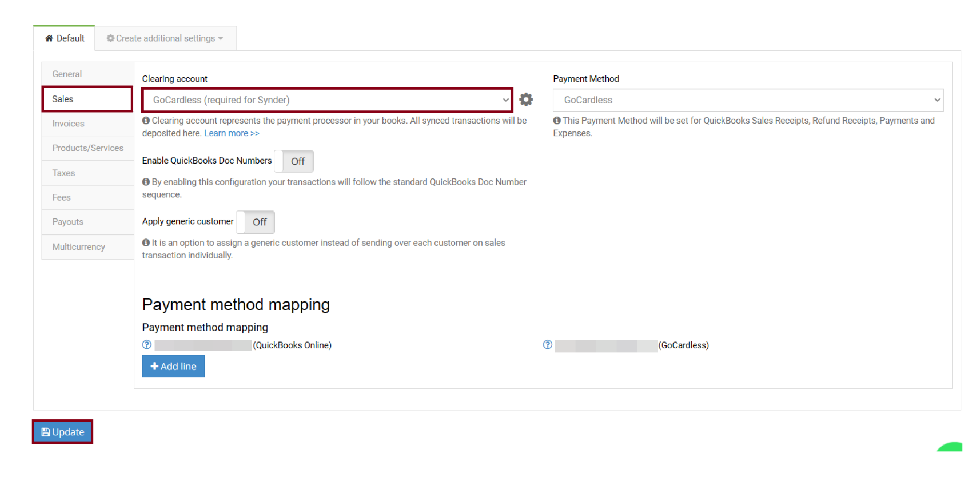The height and width of the screenshot is (482, 980).
Task: Open the Taxes settings section
Action: [88, 173]
